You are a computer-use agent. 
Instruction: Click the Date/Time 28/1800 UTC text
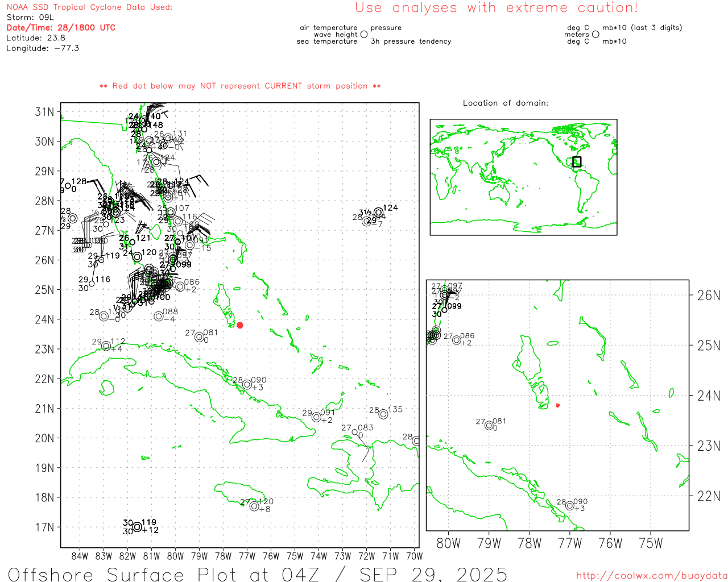pyautogui.click(x=61, y=27)
